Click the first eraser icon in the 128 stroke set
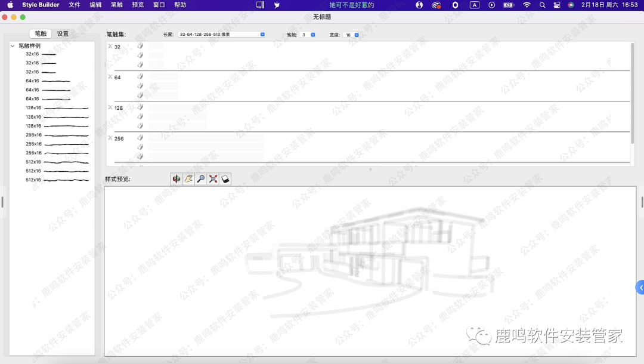644x364 pixels. pyautogui.click(x=141, y=107)
